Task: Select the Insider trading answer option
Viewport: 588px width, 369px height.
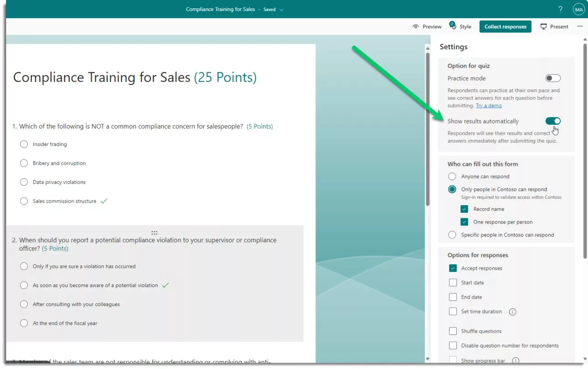Action: click(24, 144)
